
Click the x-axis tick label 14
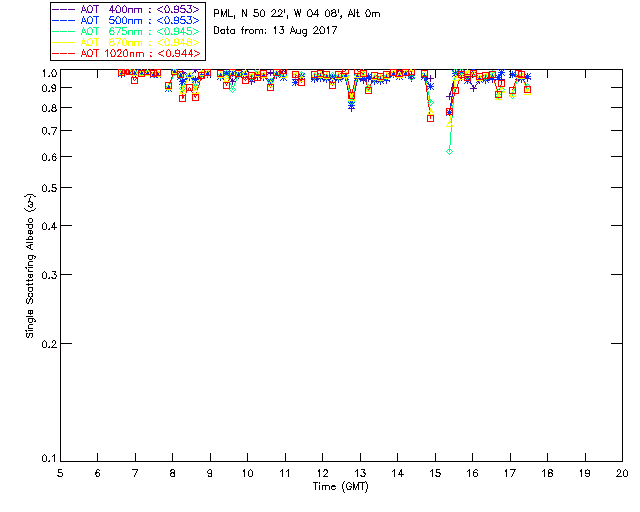point(398,473)
